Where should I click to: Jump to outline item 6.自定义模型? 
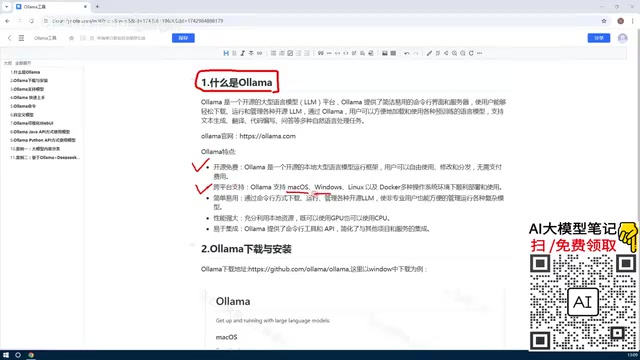(22, 115)
